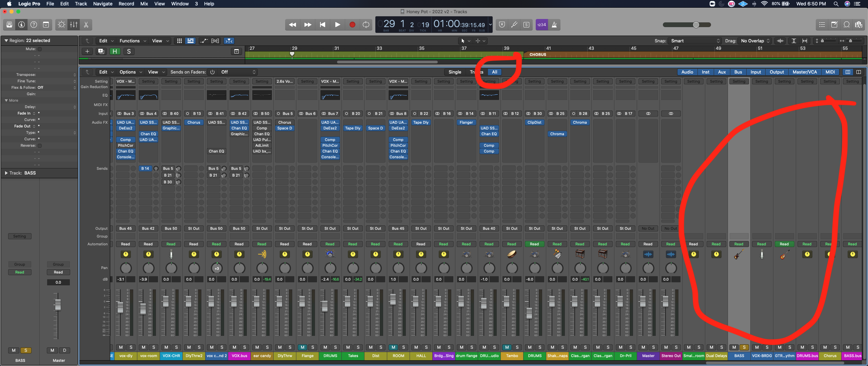Adjust the master volume slider in toolbar
This screenshot has width=868, height=366.
coord(696,25)
